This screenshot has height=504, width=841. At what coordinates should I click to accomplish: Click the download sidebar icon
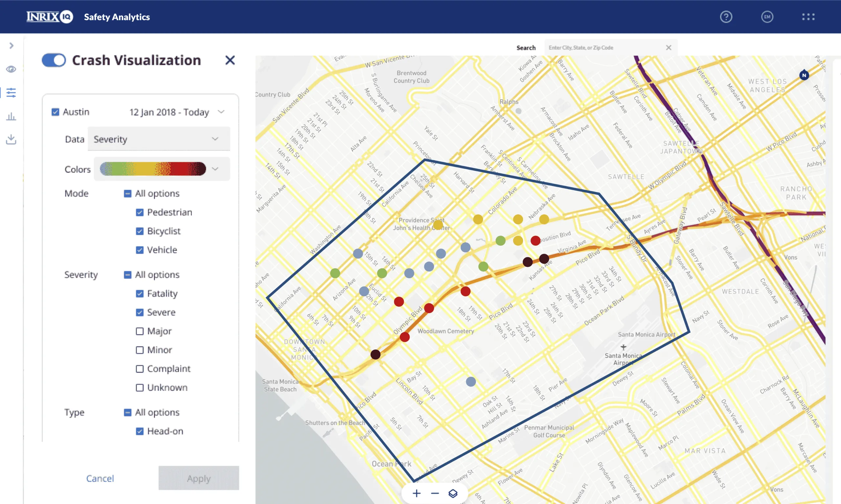[x=11, y=139]
